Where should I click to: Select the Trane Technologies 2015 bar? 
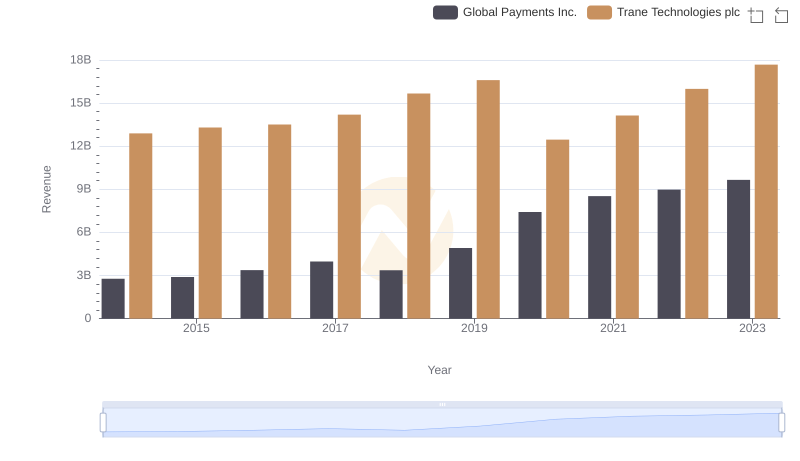pyautogui.click(x=210, y=223)
